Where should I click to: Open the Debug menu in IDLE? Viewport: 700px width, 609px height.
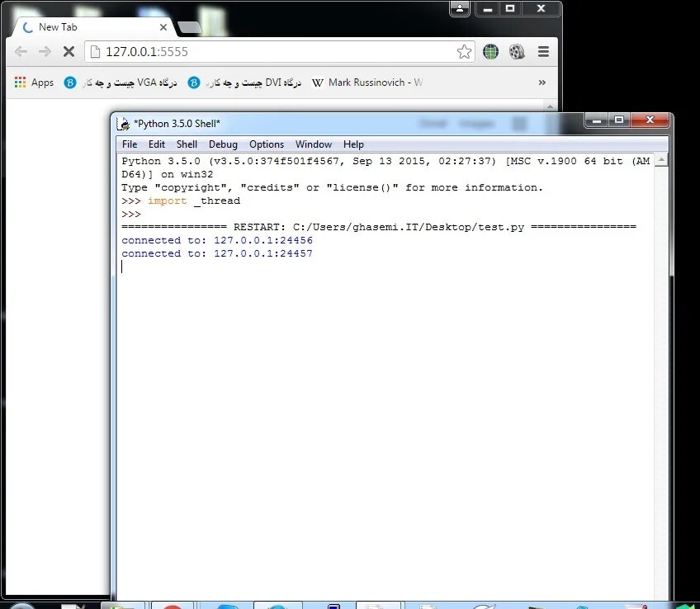[223, 144]
